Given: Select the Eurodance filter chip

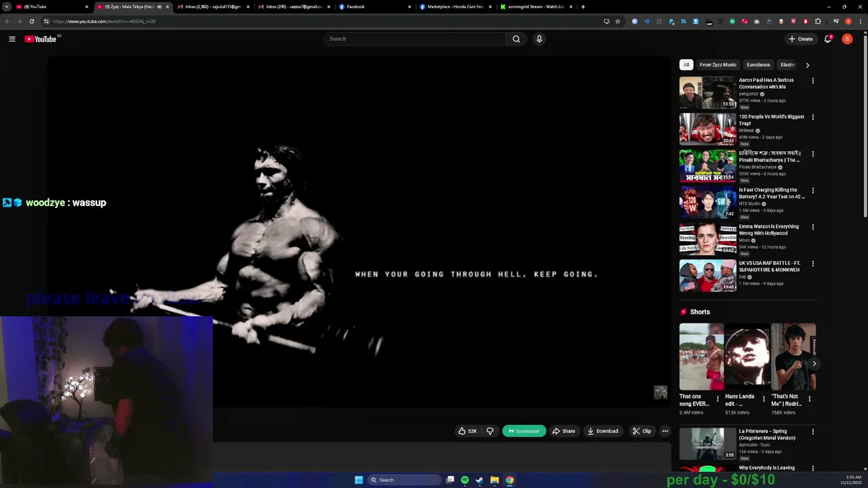Looking at the screenshot, I should click(x=758, y=65).
